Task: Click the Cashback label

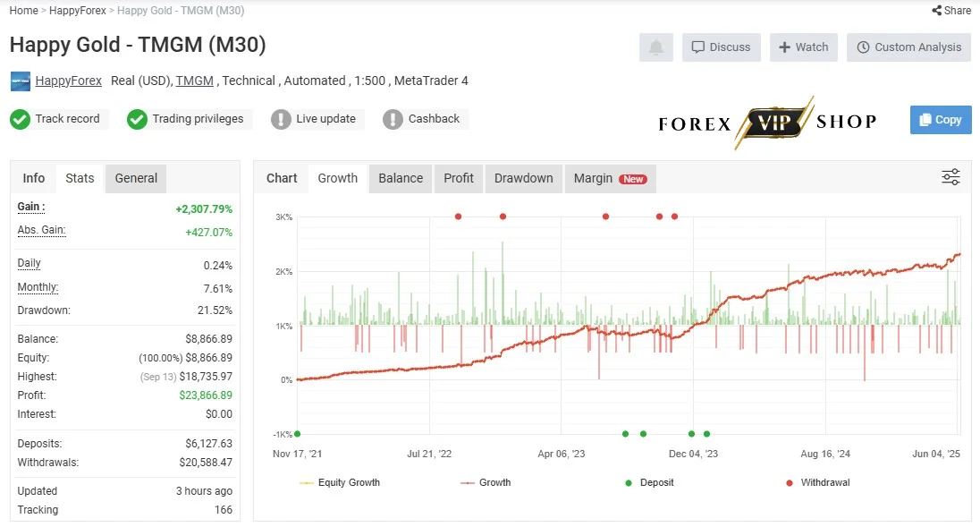Action: [x=434, y=119]
